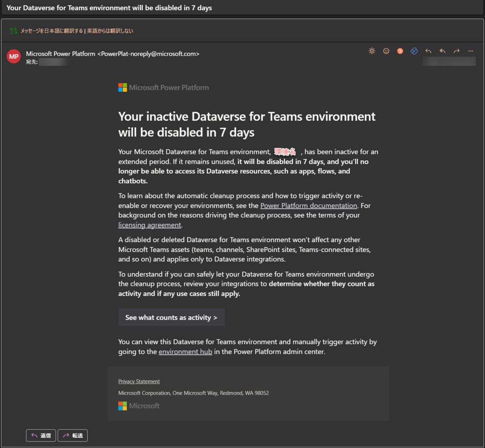The height and width of the screenshot is (448, 485).
Task: Reply using the top toolbar arrow icon
Action: point(428,51)
